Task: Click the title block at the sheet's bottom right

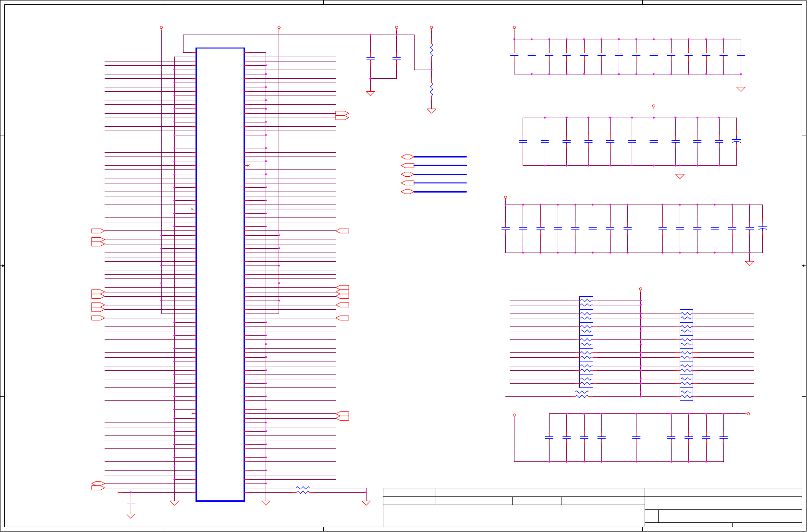Action: click(592, 508)
